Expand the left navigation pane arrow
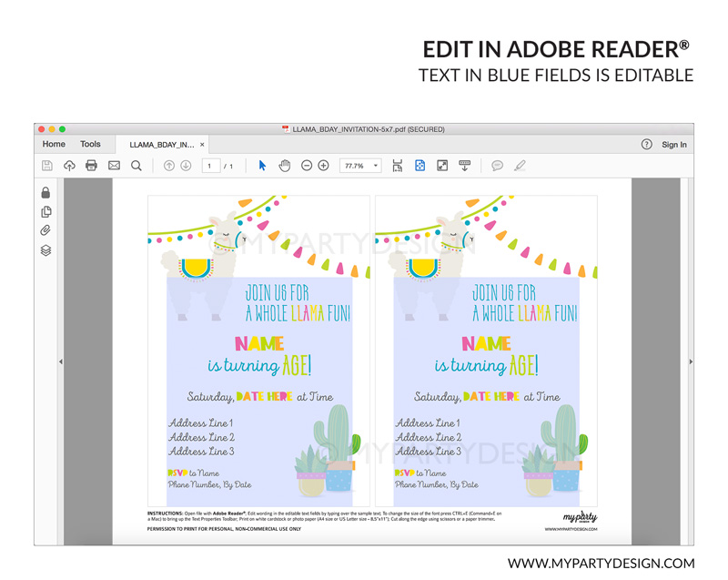728x580 pixels. (x=60, y=361)
